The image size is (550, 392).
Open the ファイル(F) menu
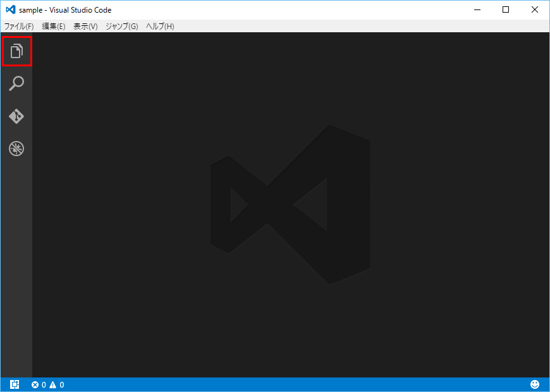(x=19, y=27)
